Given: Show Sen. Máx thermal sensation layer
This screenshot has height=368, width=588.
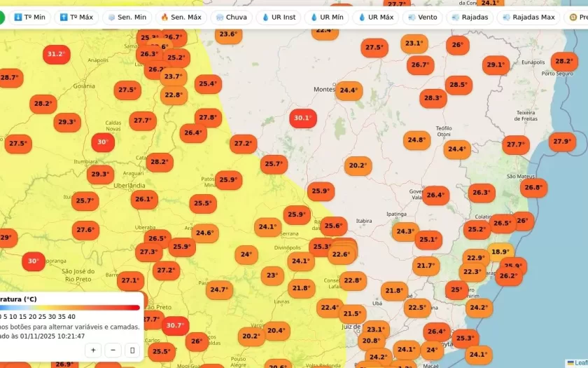Looking at the screenshot, I should (x=181, y=17).
